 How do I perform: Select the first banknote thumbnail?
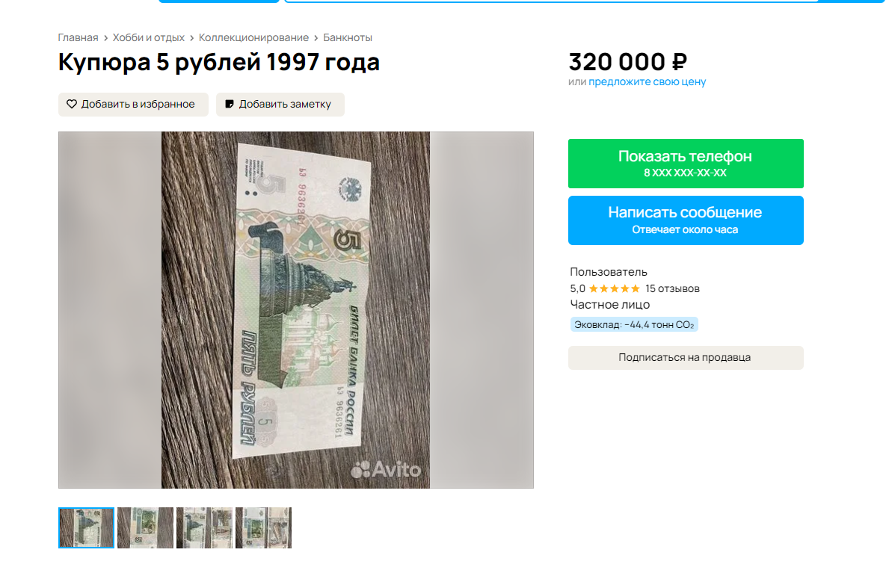(x=87, y=527)
